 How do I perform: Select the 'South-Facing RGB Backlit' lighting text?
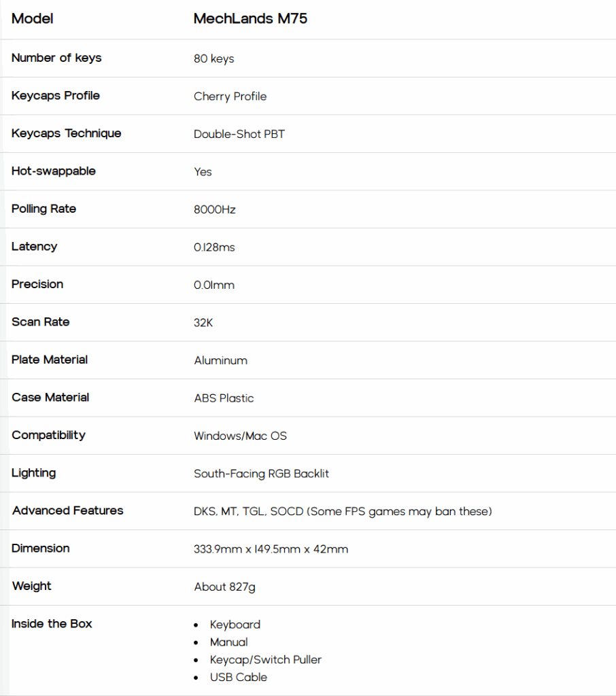pyautogui.click(x=261, y=474)
